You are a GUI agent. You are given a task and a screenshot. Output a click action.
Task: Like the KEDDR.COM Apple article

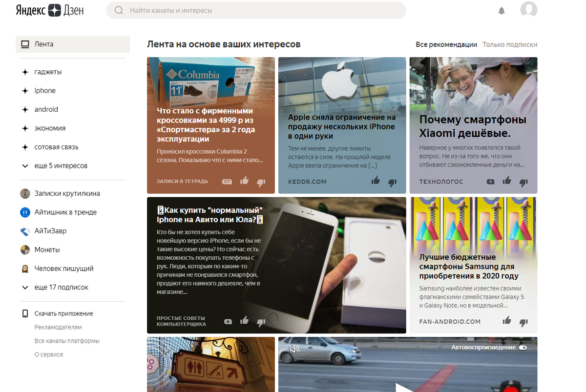(376, 181)
